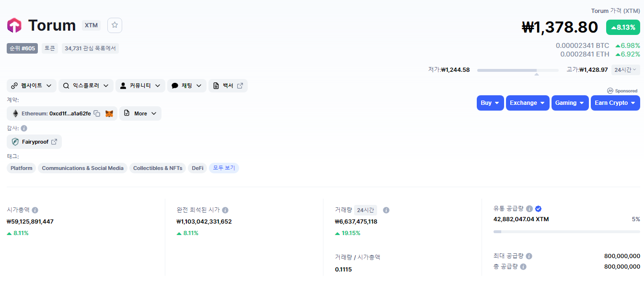Viewport: 644px width, 282px height.
Task: Click the 순위 #605 rank badge
Action: point(22,48)
